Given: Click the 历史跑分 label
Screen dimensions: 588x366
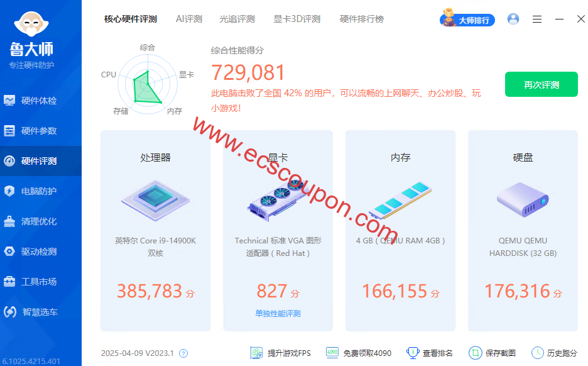Looking at the screenshot, I should 562,353.
